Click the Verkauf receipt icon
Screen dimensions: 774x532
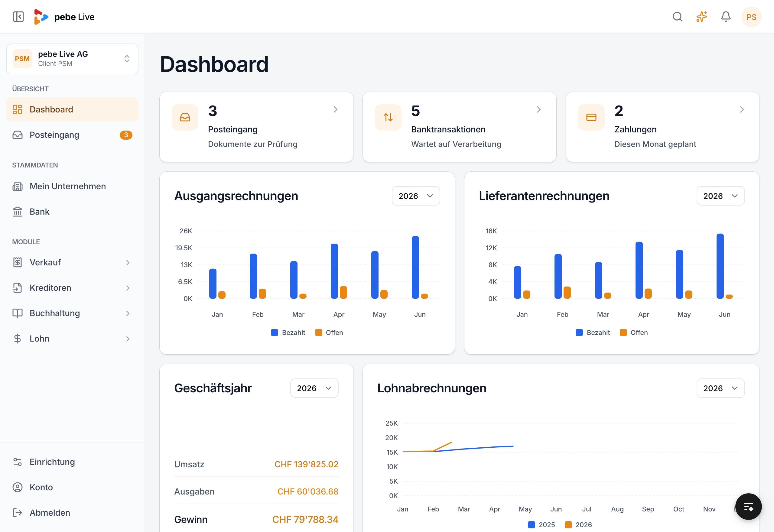coord(17,262)
